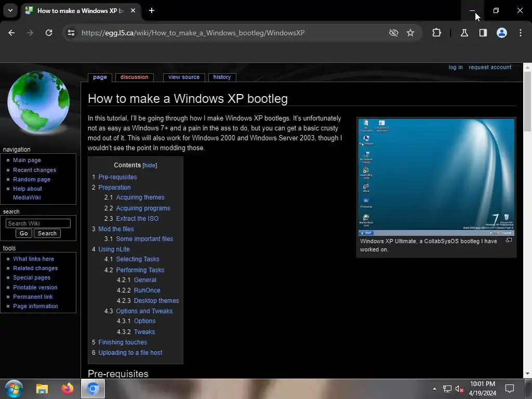Open Printable version link
Screen dimensions: 532x399
35,287
